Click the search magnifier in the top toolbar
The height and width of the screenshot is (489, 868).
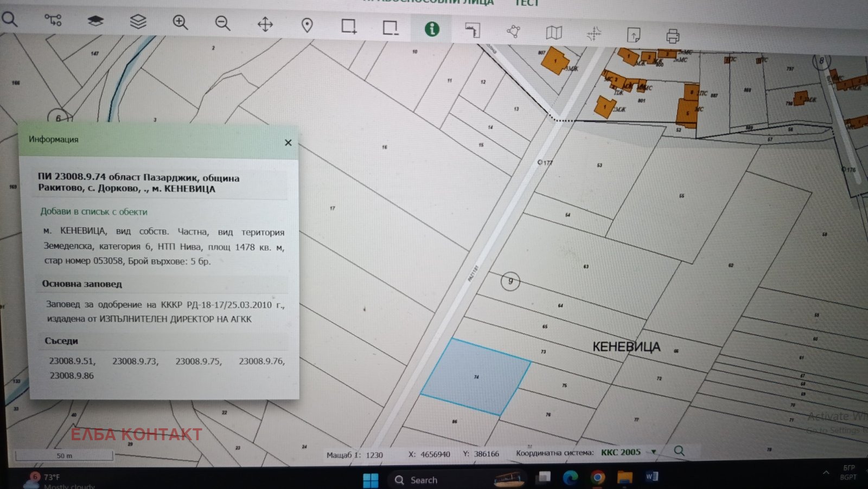[10, 20]
